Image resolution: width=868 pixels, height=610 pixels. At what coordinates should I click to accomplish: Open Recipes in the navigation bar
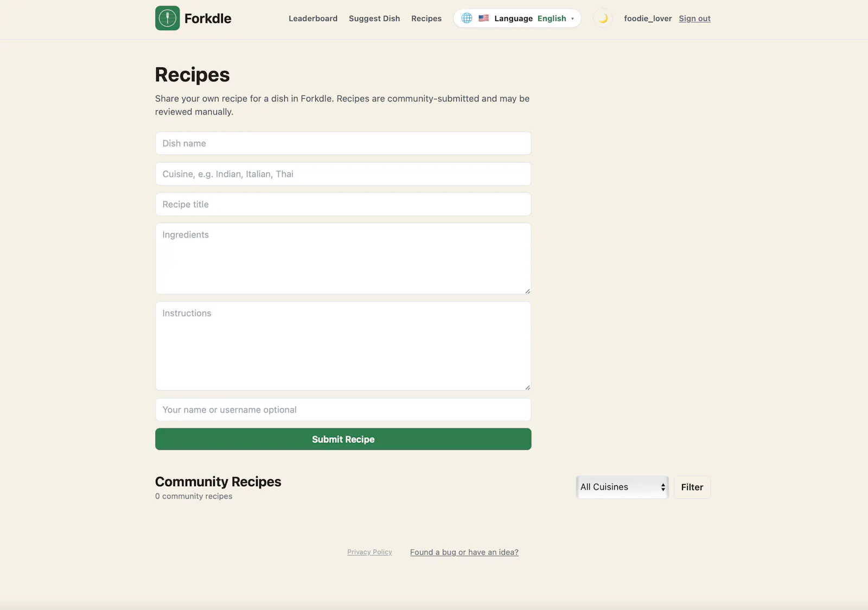(426, 18)
